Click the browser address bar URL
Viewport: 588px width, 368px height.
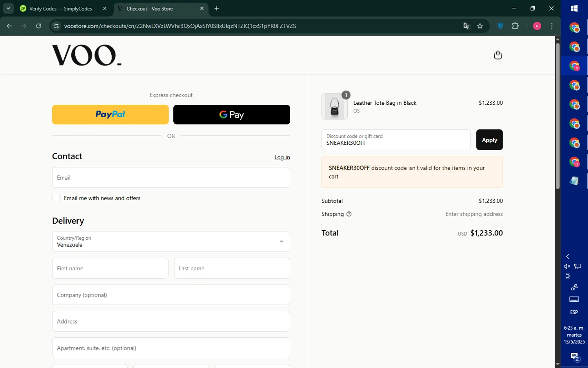(x=180, y=26)
